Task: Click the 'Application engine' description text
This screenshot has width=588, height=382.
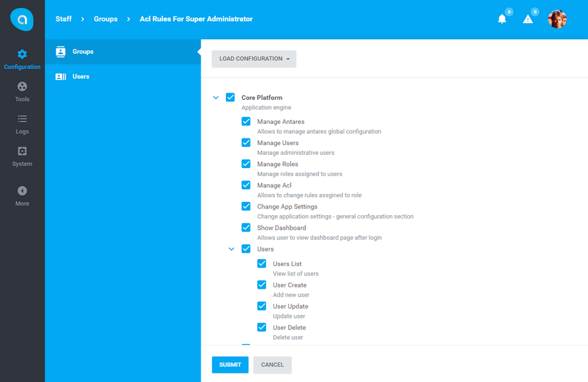Action: pos(266,108)
